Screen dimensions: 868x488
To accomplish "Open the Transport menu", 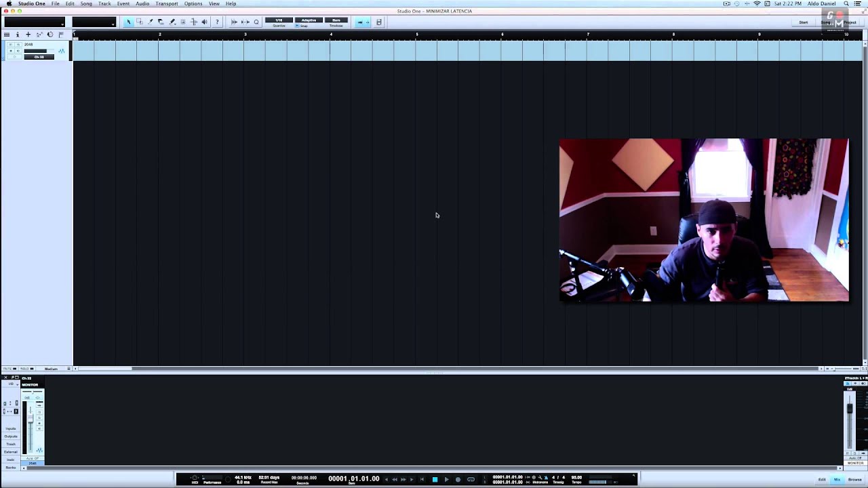I will point(167,3).
